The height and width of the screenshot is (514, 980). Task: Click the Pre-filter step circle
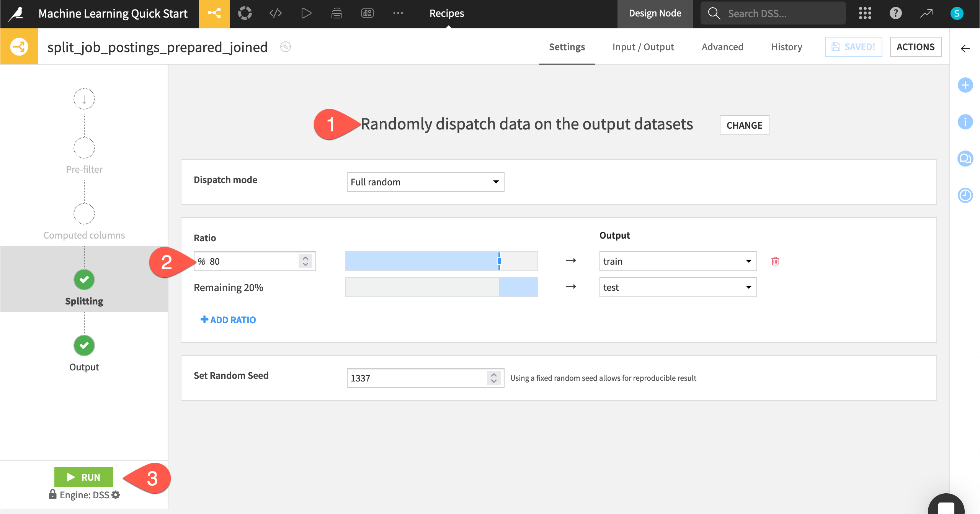click(84, 147)
